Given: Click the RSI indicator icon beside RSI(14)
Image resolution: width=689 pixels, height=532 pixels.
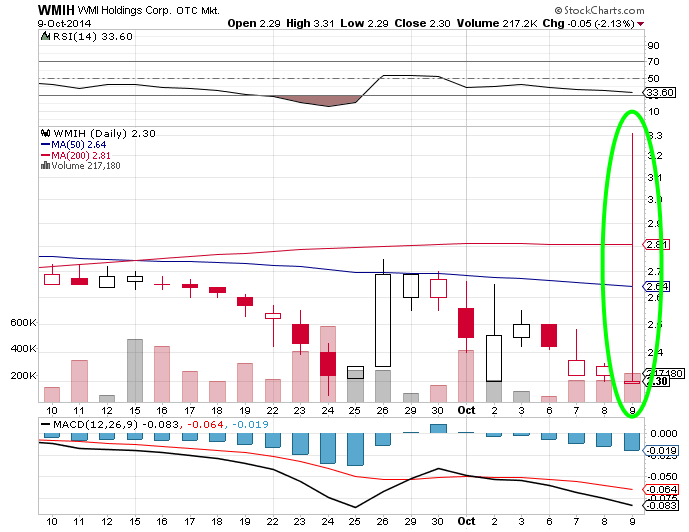Looking at the screenshot, I should (x=45, y=36).
